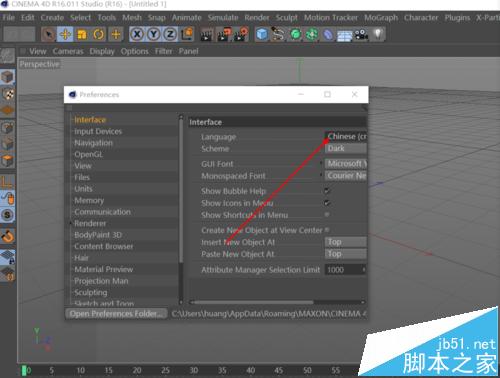Enable Edges mode in left sidebar
The width and height of the screenshot is (500, 378).
[x=8, y=144]
